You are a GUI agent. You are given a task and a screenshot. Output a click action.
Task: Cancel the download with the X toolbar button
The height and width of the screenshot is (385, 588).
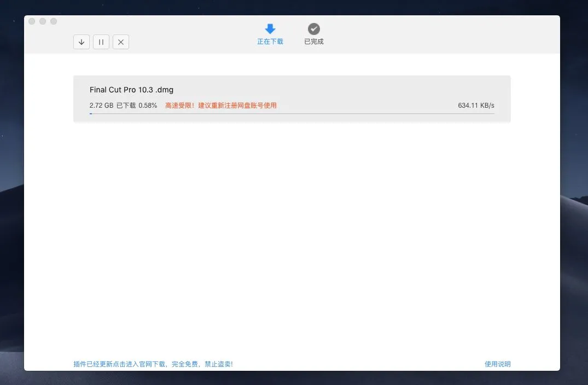pyautogui.click(x=121, y=42)
